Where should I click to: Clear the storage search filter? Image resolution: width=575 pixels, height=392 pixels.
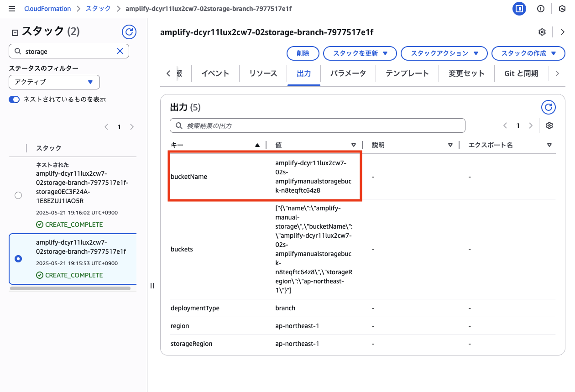(120, 51)
